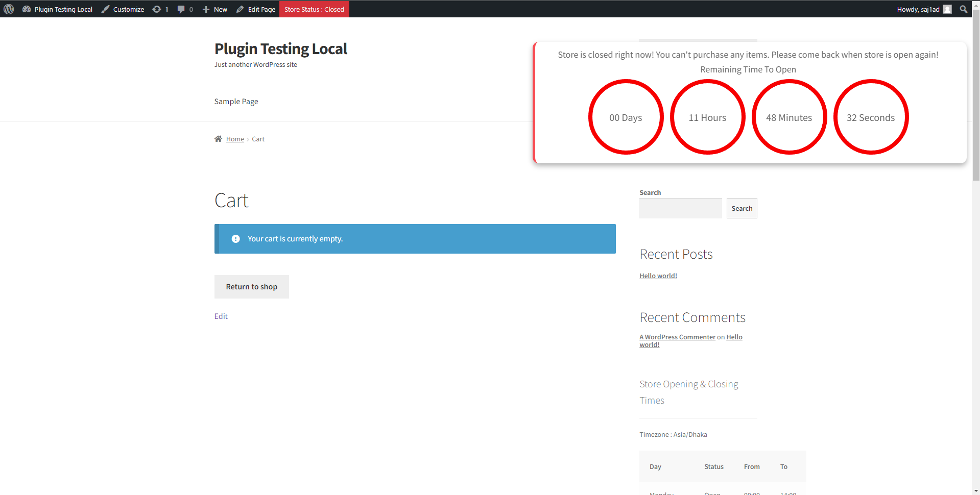This screenshot has height=495, width=980.
Task: Click the 'Just another WordPress site' tagline
Action: click(x=256, y=65)
